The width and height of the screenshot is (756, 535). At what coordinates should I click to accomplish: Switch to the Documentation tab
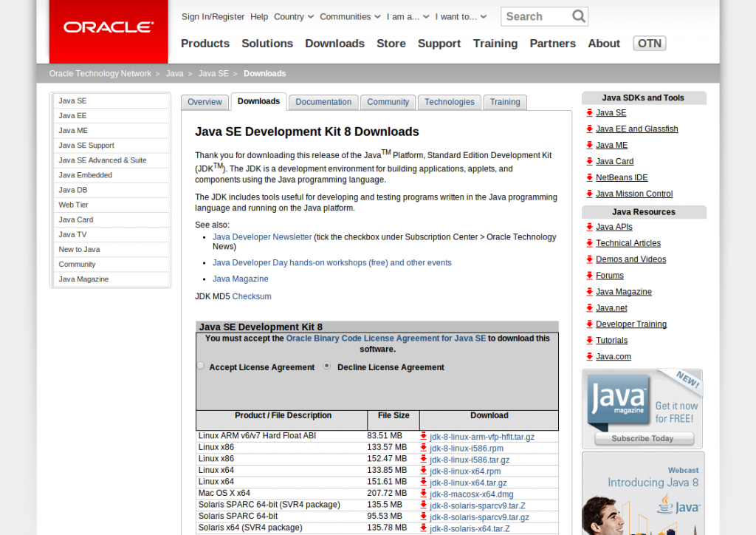pyautogui.click(x=323, y=102)
